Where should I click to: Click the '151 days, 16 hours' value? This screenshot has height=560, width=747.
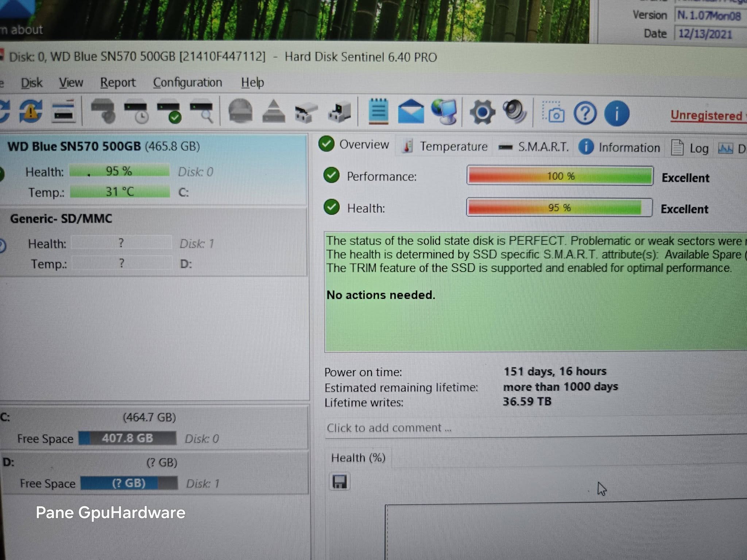(555, 372)
